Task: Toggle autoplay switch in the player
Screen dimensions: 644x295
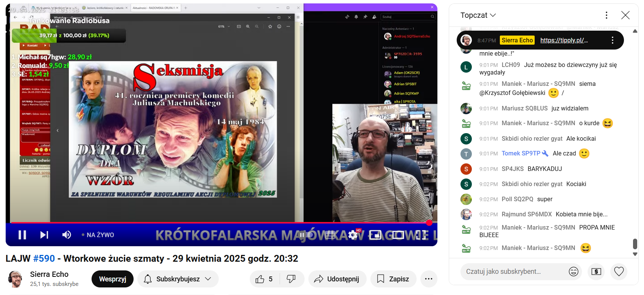Action: point(306,235)
